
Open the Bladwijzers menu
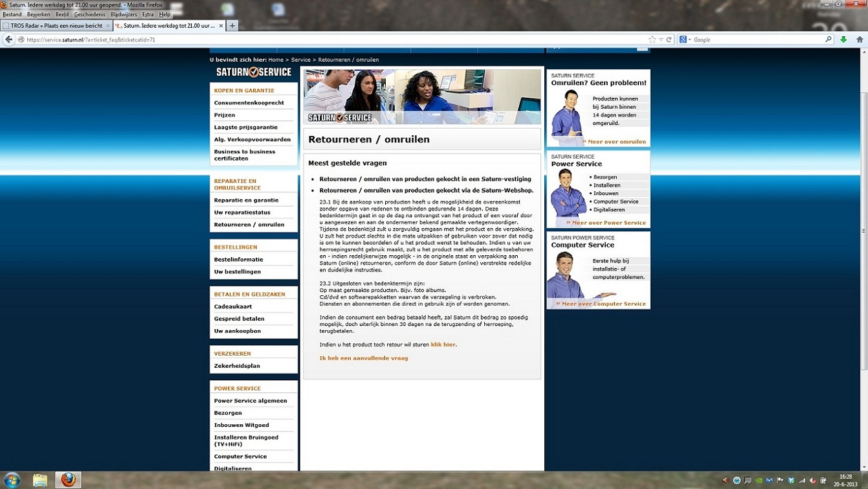pyautogui.click(x=123, y=14)
